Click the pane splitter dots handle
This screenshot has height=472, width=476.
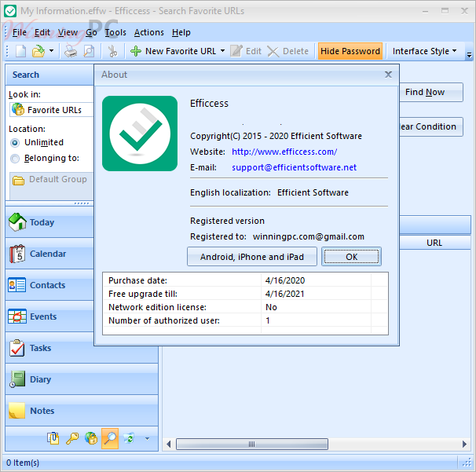82,203
